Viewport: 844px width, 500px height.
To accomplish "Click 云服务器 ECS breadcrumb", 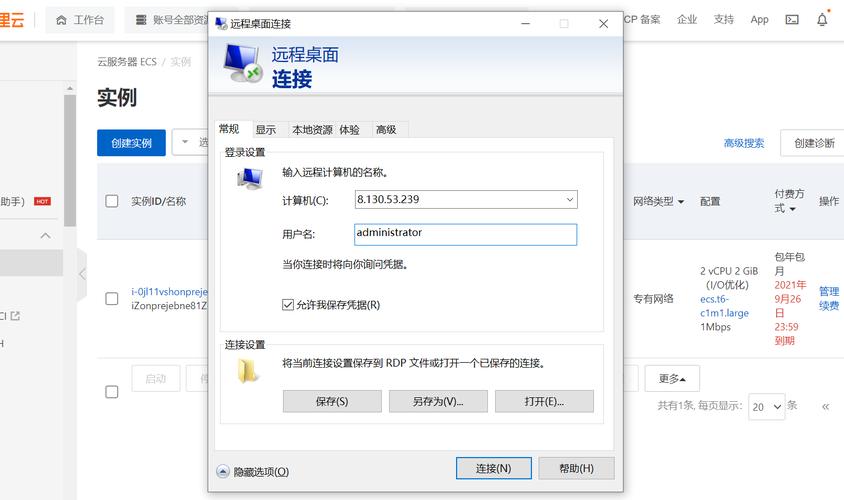I will (x=127, y=62).
